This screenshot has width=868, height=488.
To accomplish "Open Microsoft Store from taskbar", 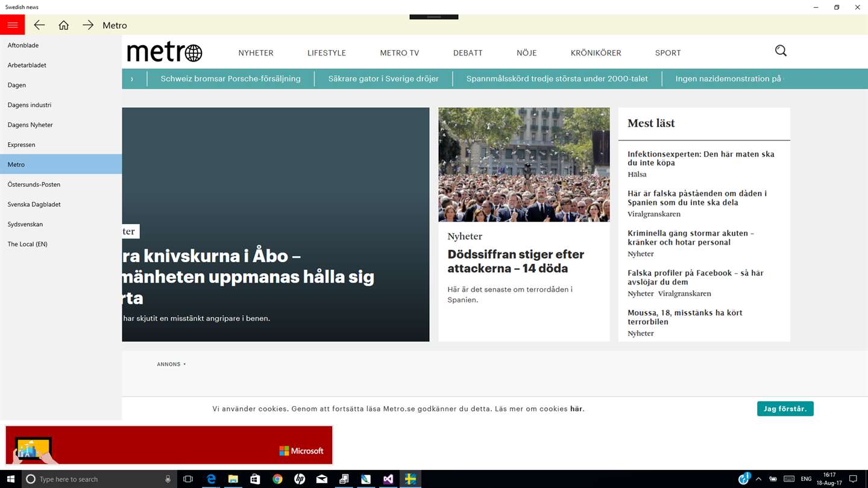I will (x=255, y=479).
